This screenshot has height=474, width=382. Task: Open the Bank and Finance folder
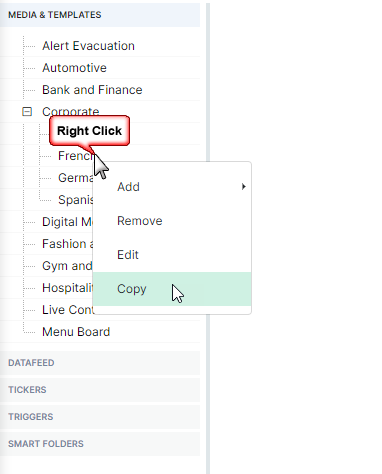(x=92, y=90)
